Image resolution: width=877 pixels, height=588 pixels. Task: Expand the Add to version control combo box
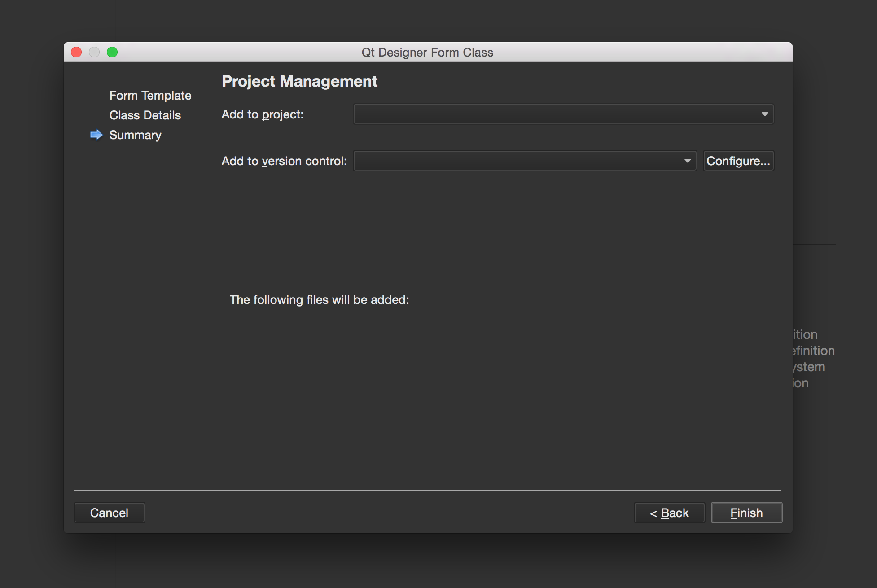[x=525, y=161]
